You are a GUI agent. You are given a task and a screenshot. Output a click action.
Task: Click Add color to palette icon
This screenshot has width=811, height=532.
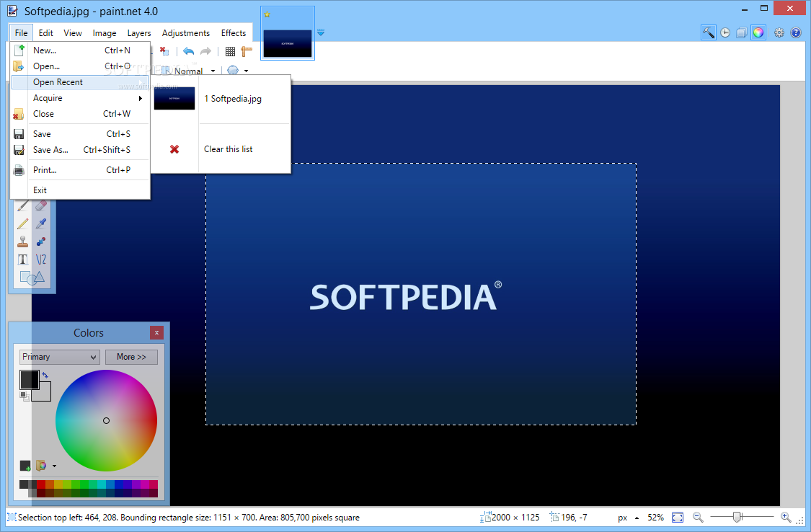tap(25, 466)
